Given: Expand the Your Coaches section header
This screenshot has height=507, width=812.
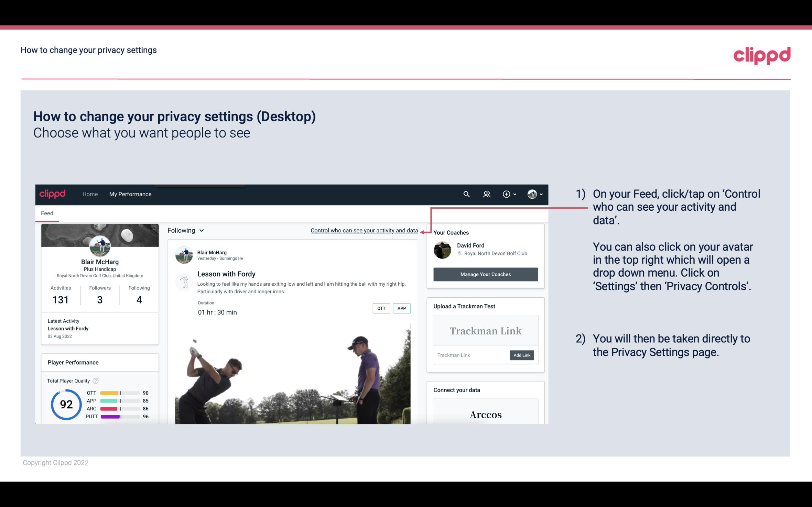Looking at the screenshot, I should click(x=451, y=232).
